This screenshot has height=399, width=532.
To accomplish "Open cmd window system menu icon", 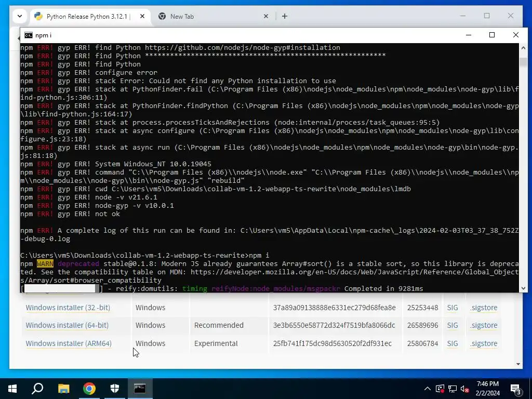I will point(29,35).
